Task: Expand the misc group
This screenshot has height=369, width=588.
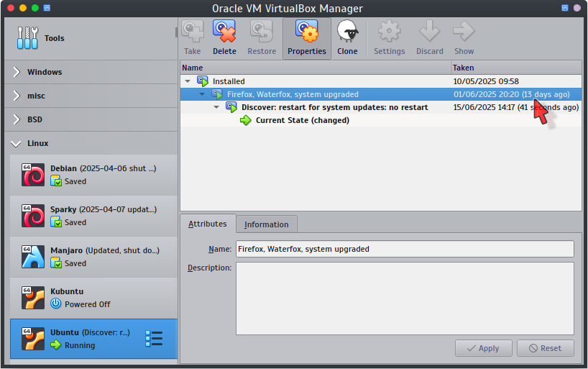Action: [x=16, y=96]
